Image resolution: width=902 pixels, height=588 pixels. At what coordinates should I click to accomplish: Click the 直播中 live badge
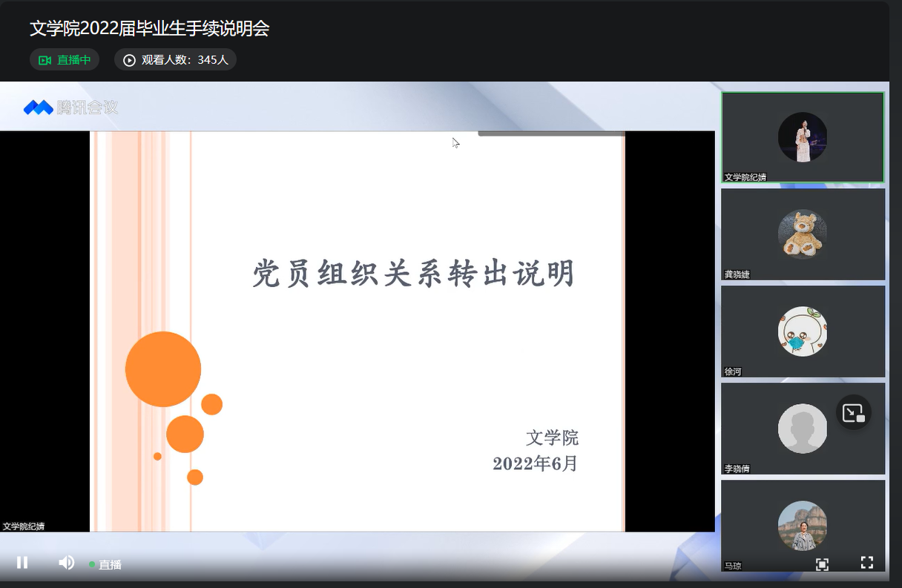pos(64,59)
